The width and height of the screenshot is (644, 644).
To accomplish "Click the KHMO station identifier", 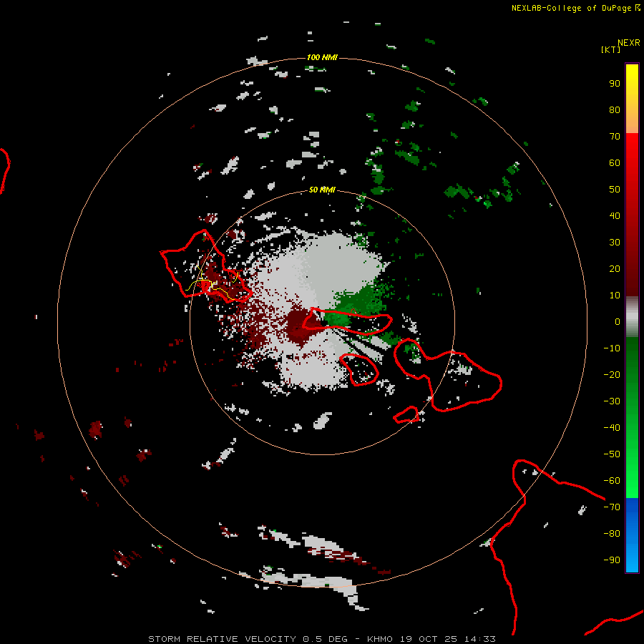I will (380, 639).
